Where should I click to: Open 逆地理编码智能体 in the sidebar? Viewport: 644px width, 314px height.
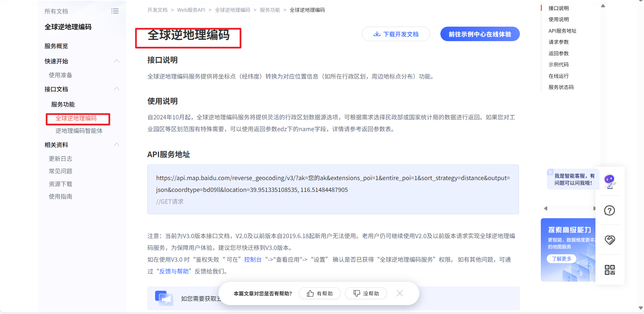[79, 131]
